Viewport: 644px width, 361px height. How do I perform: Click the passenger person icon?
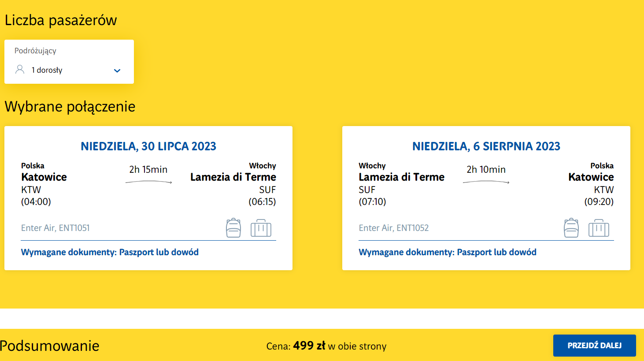(x=20, y=70)
